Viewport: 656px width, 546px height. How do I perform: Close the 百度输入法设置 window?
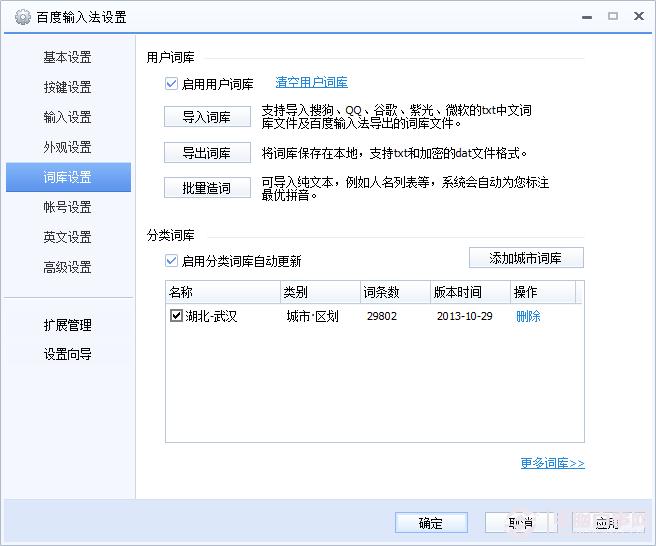639,16
